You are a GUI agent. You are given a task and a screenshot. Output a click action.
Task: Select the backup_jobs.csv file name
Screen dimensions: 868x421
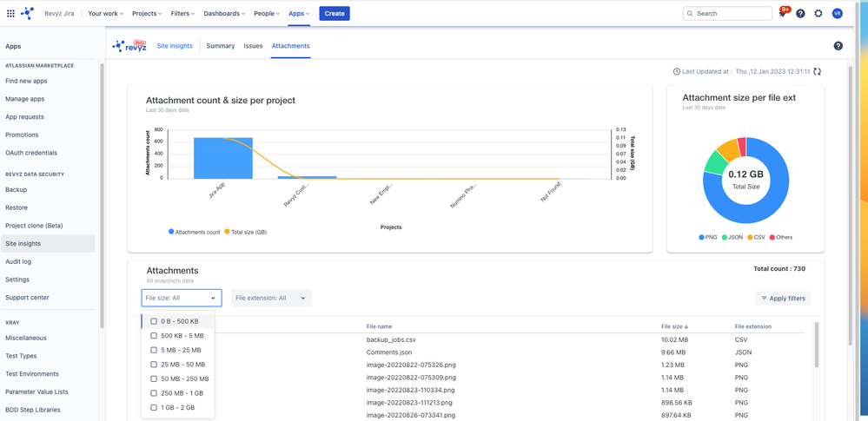[x=390, y=339]
